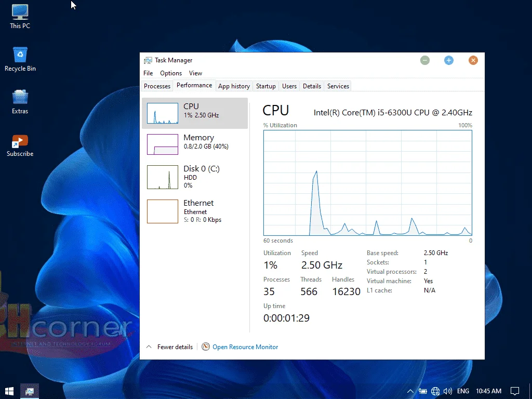
Task: Open the View menu
Action: tap(195, 73)
